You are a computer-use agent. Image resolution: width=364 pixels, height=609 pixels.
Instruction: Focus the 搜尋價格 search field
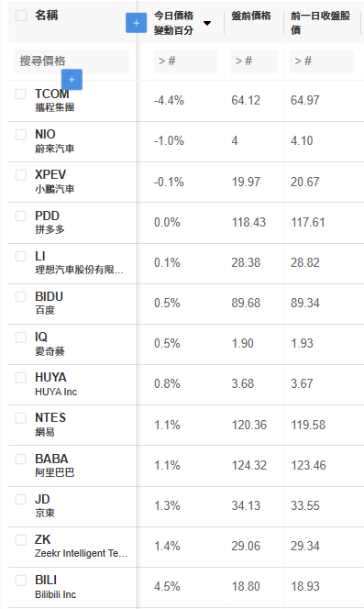[72, 61]
